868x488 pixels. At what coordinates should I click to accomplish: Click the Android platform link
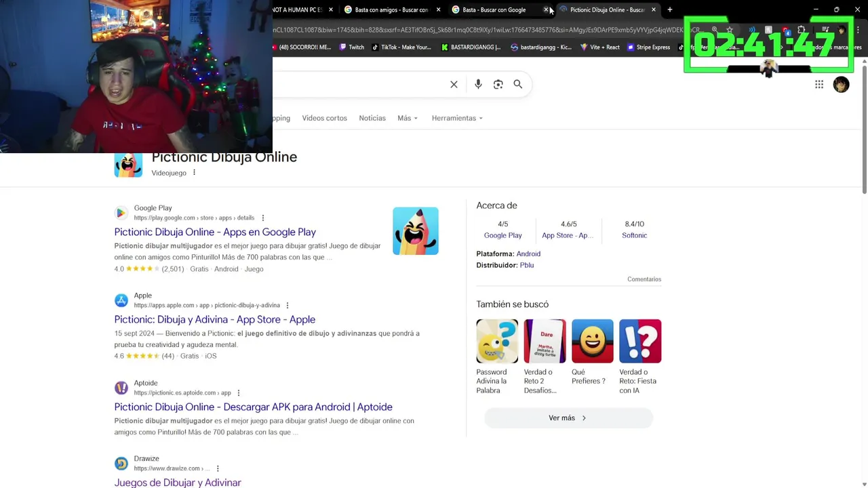click(x=528, y=253)
